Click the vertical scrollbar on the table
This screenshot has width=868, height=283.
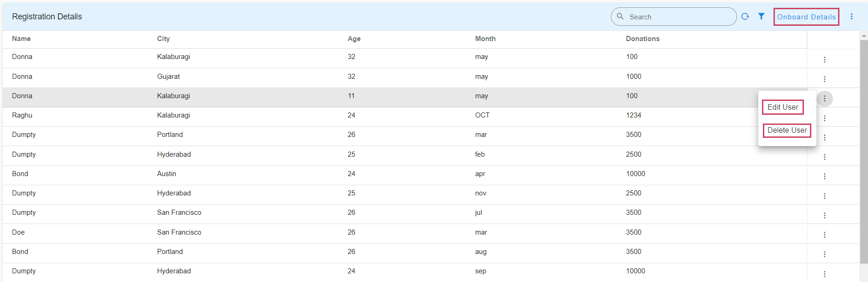pyautogui.click(x=864, y=152)
